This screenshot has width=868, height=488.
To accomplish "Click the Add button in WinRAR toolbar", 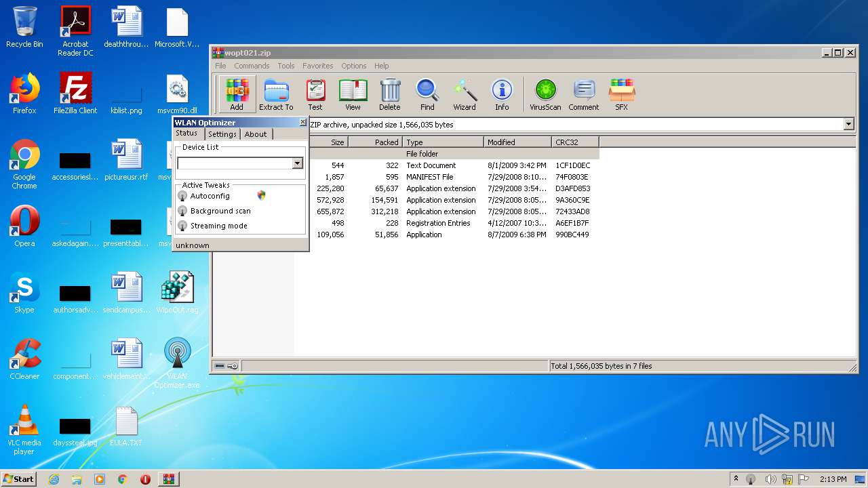I will pos(237,94).
